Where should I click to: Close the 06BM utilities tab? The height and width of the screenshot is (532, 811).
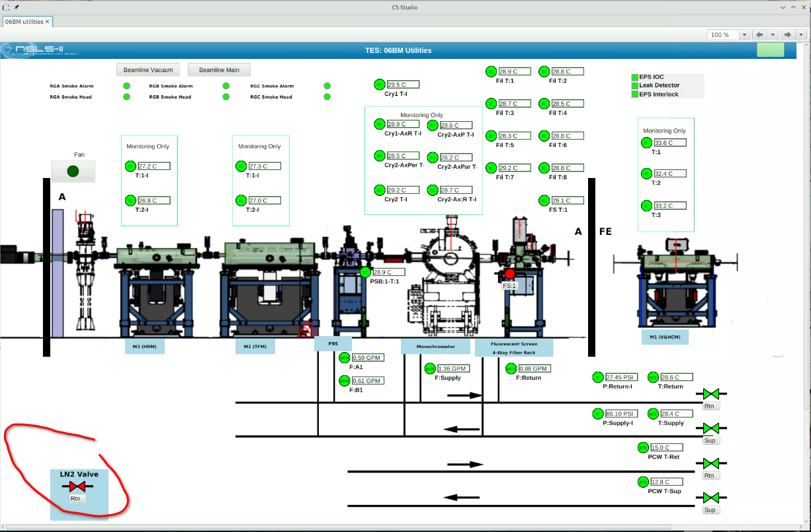click(x=48, y=22)
